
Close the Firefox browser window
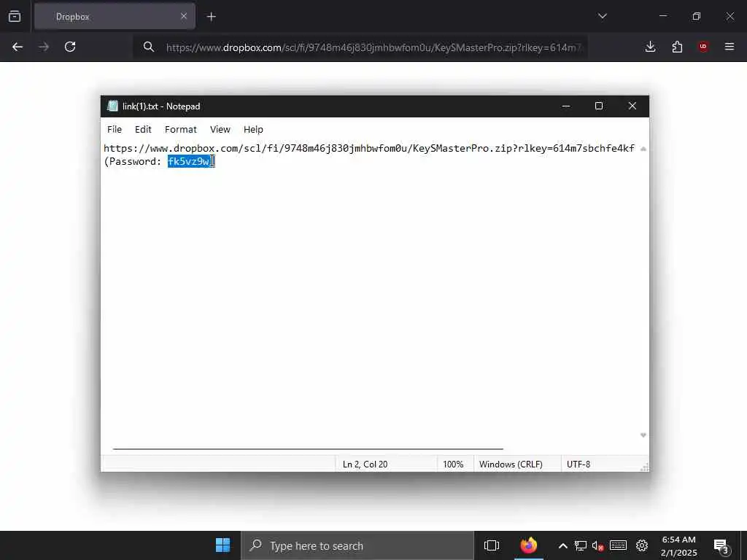[x=729, y=16]
